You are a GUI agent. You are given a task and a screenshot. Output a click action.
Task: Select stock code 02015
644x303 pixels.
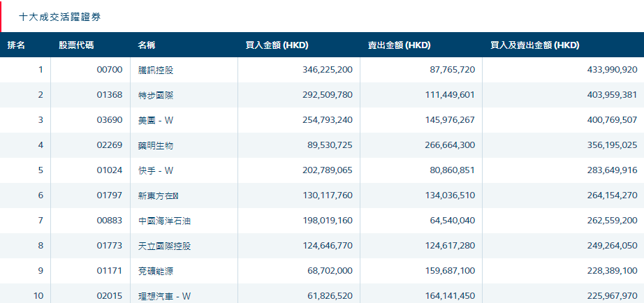point(110,295)
